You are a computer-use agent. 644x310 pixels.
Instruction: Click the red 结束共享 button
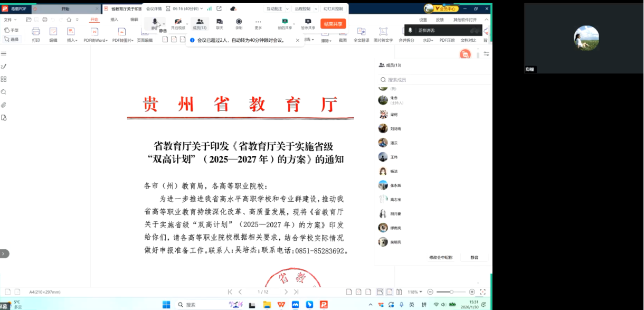pos(333,24)
